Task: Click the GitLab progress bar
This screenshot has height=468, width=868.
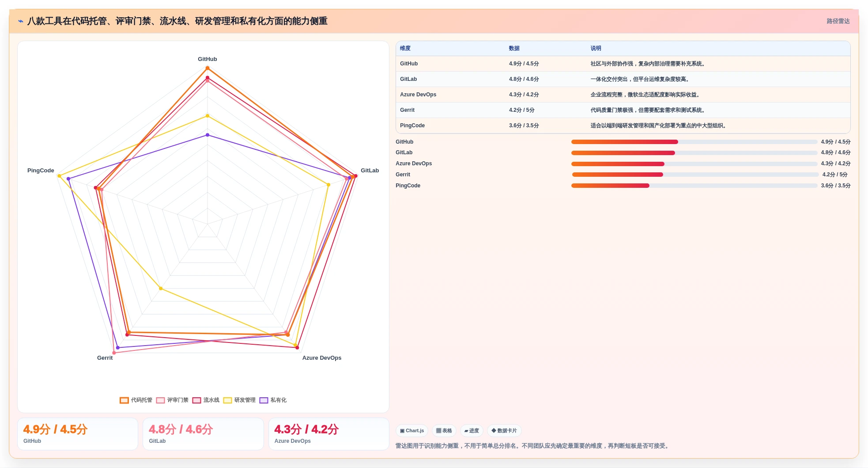Action: point(694,153)
